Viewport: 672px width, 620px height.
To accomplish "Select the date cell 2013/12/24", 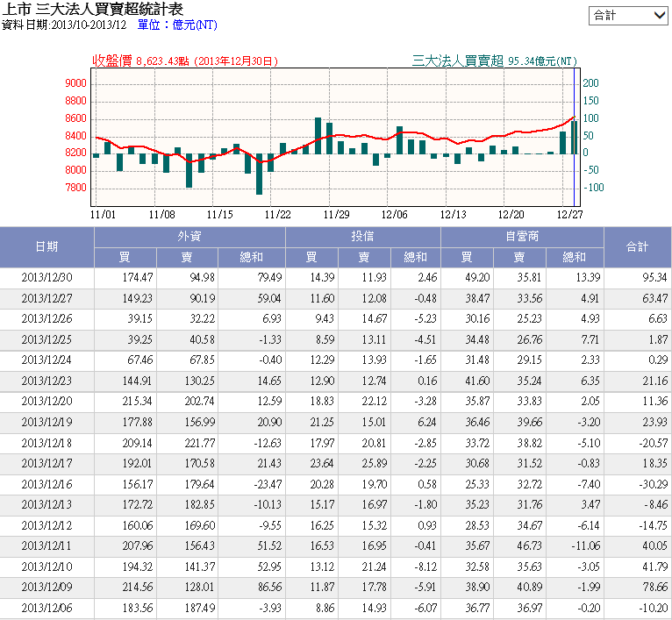I will [x=46, y=360].
